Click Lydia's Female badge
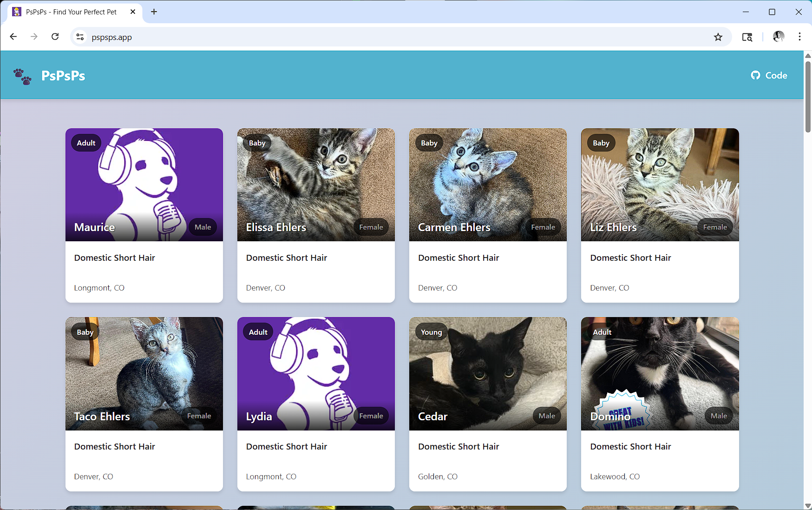812x510 pixels. 371,416
